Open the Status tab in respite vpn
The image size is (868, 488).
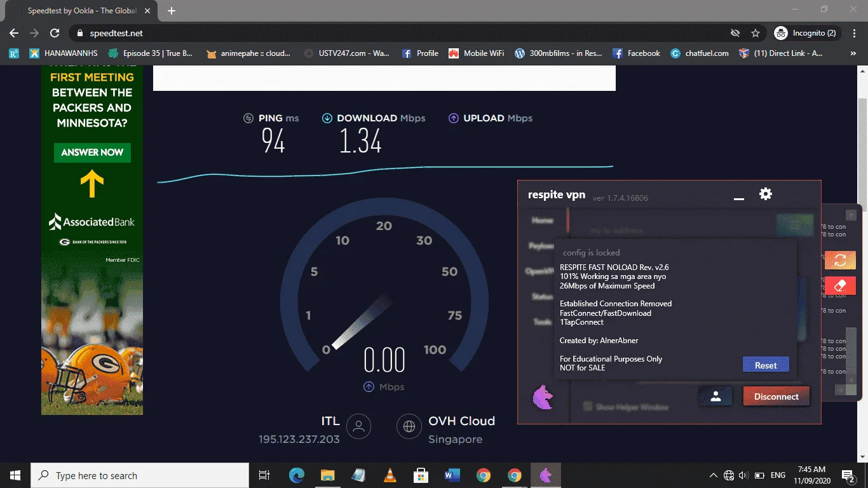(x=542, y=296)
